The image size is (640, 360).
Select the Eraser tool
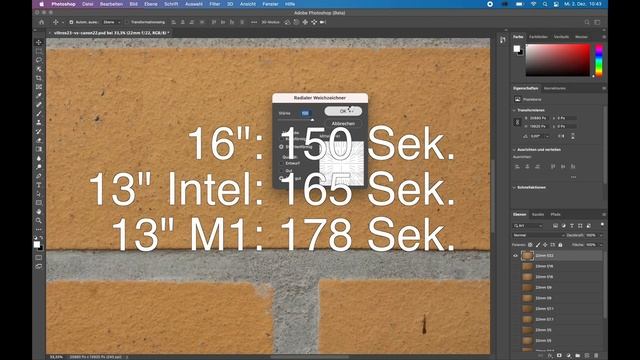[39, 140]
